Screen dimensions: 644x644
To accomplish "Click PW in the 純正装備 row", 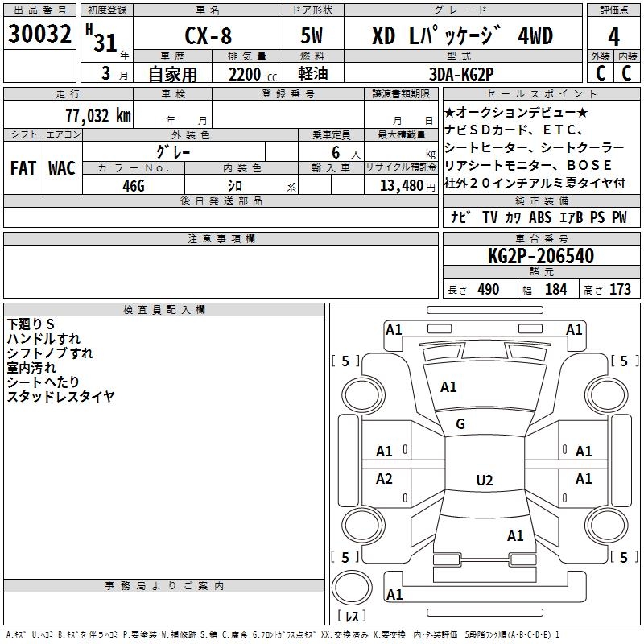I will tap(619, 217).
